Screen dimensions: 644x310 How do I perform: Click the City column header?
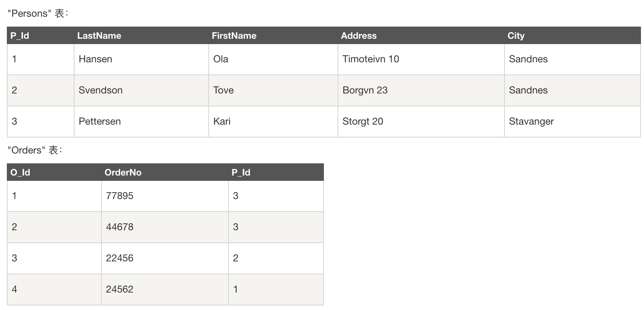pos(516,36)
